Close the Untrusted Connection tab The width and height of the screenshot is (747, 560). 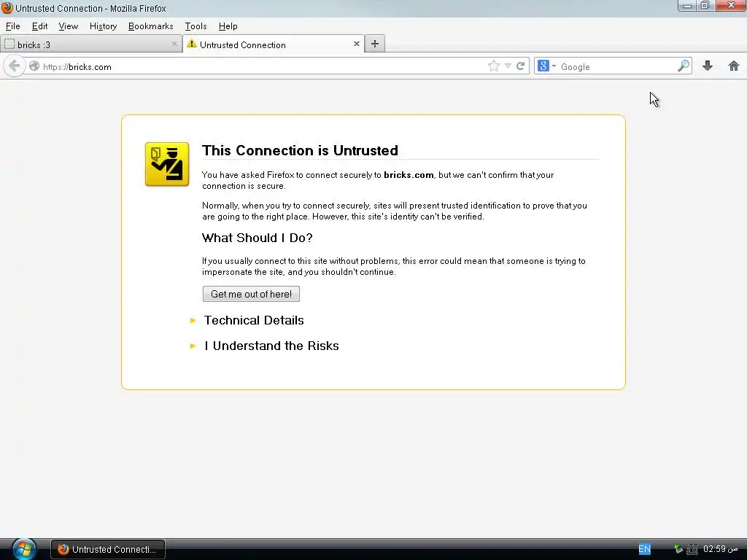356,44
